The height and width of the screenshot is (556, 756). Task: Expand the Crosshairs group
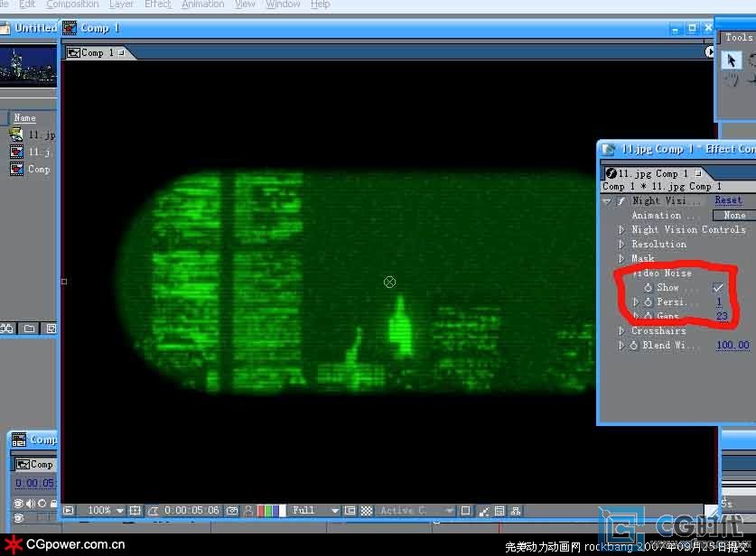[x=621, y=331]
